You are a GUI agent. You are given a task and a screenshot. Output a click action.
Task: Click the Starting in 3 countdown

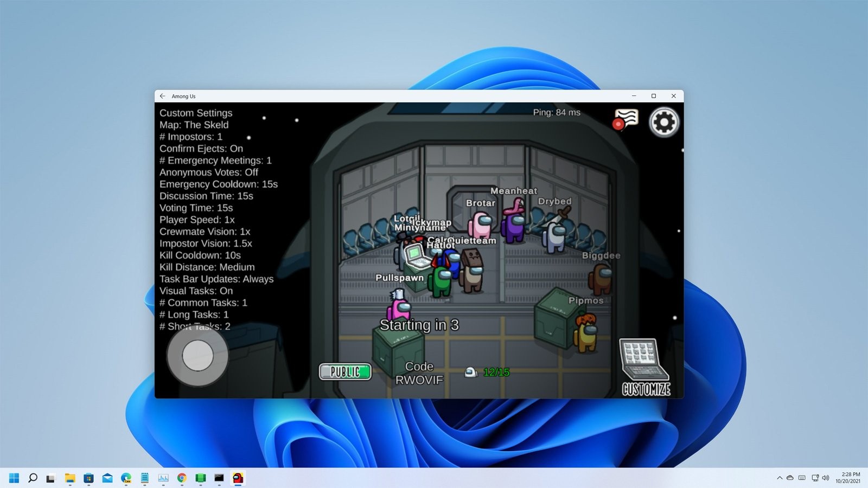[x=419, y=325]
